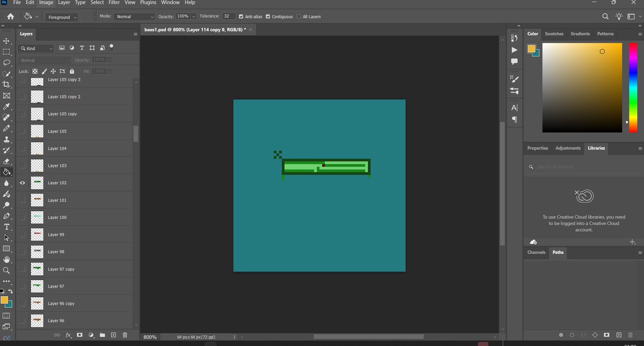Select the Eraser tool
The height and width of the screenshot is (346, 644).
(6, 161)
